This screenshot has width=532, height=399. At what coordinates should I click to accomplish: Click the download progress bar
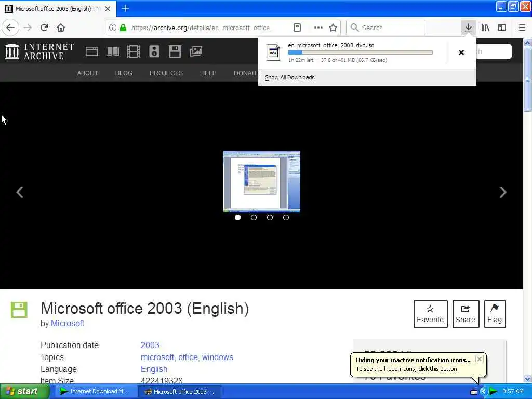pos(361,52)
